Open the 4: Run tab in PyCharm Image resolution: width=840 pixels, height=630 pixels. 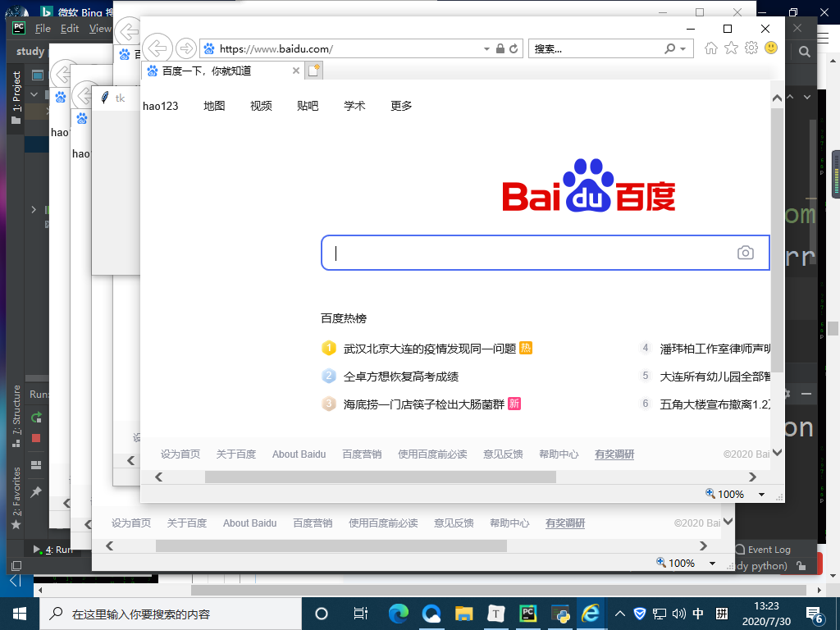tap(53, 549)
